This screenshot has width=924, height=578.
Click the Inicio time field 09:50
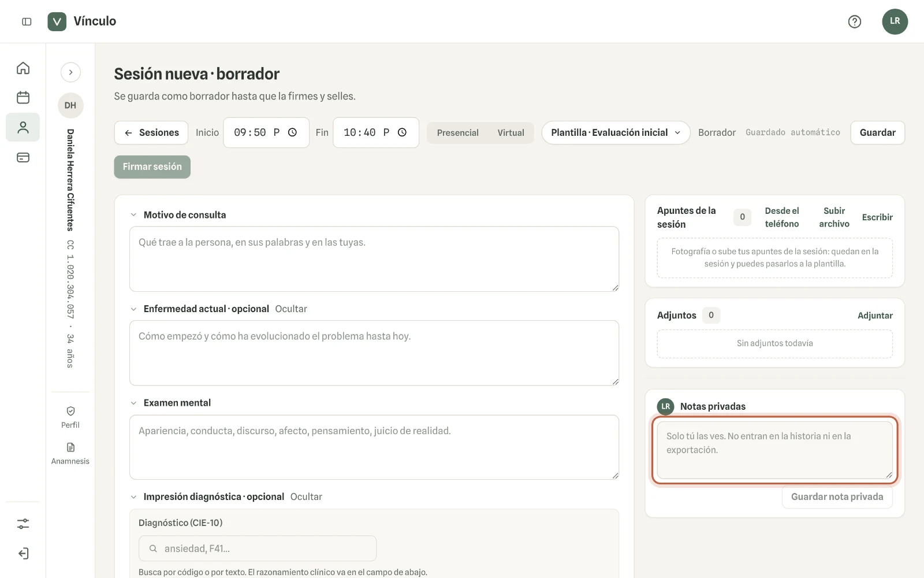(x=266, y=132)
